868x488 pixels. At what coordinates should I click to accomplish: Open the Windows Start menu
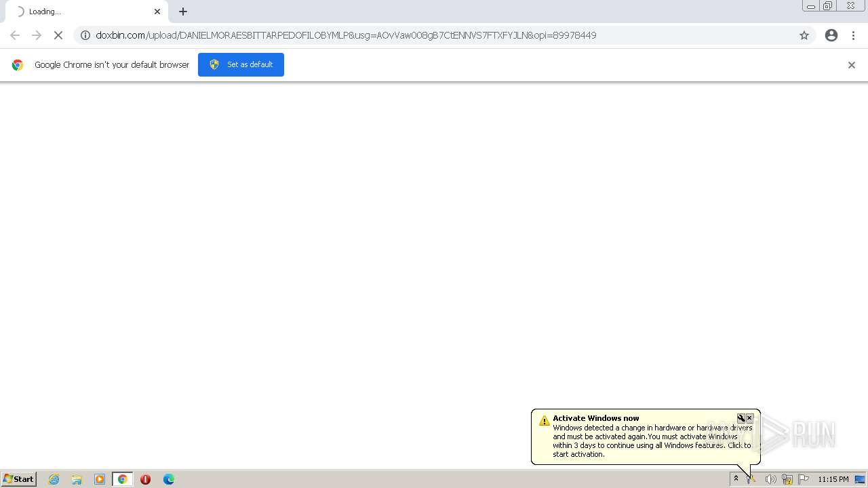(x=19, y=479)
